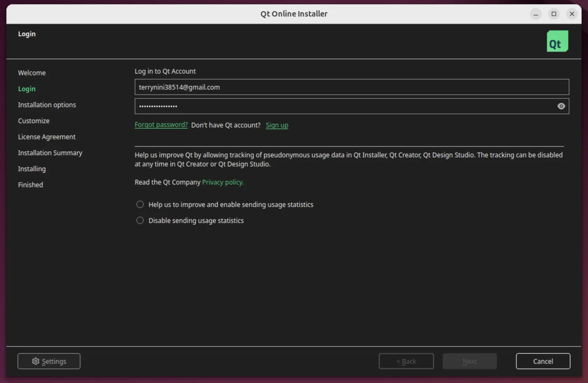Enable sending usage statistics radio button
The height and width of the screenshot is (383, 588).
click(x=140, y=204)
